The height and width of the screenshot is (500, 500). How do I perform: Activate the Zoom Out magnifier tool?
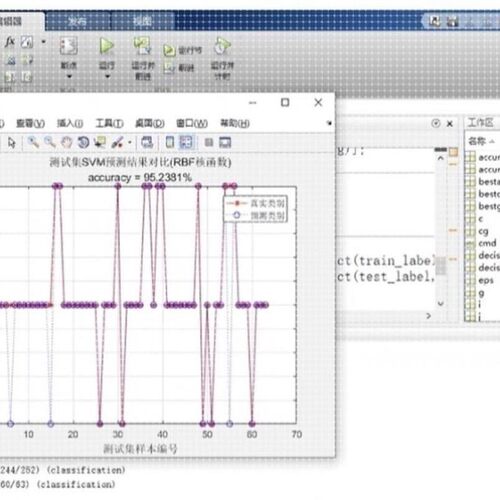[x=50, y=142]
